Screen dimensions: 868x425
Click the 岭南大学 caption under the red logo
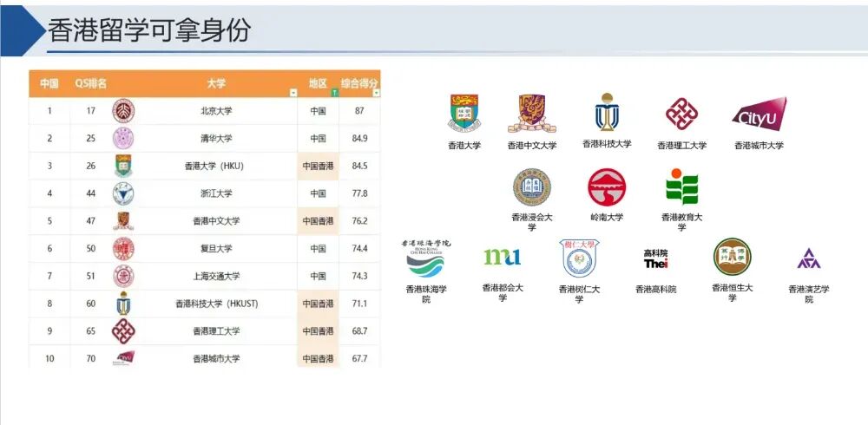(x=607, y=218)
